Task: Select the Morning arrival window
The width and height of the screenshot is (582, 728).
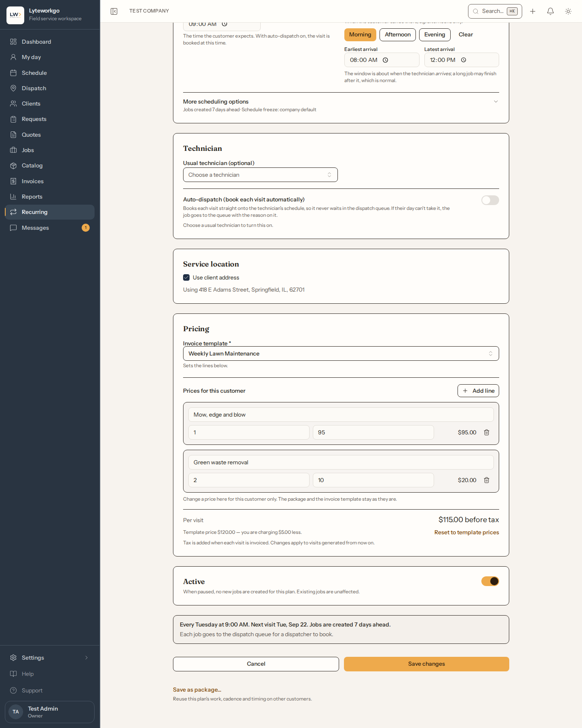Action: [360, 35]
